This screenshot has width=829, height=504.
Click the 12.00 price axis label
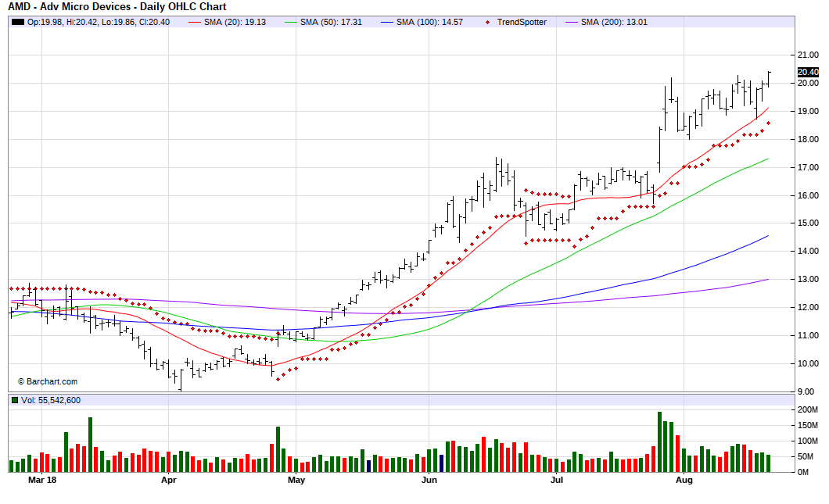click(x=808, y=307)
